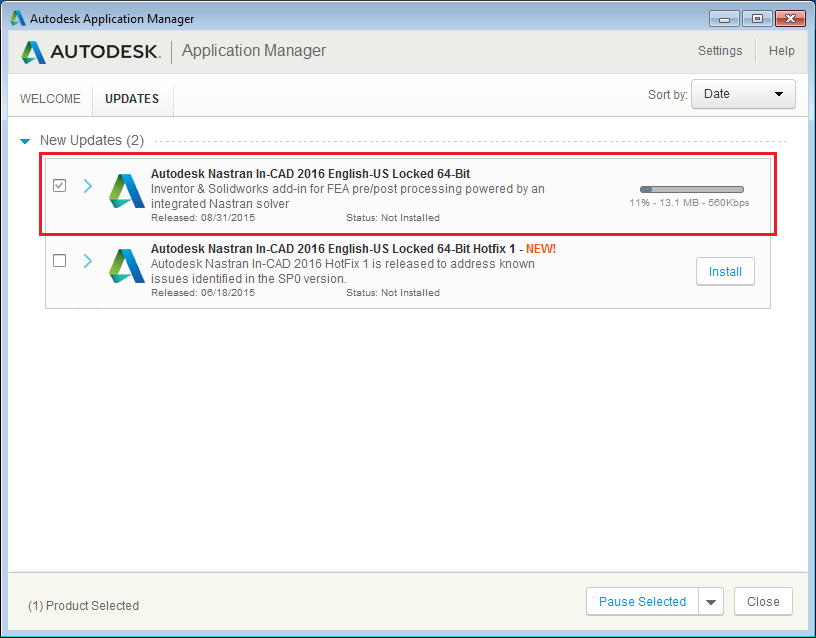The width and height of the screenshot is (816, 638).
Task: Click the '(1) Product Selected' status text
Action: tap(83, 606)
